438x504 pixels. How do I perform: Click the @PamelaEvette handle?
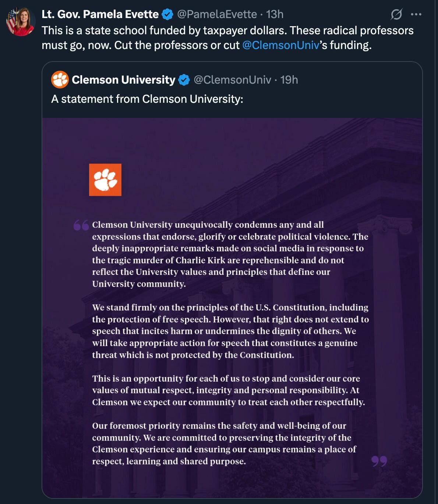[x=217, y=14]
